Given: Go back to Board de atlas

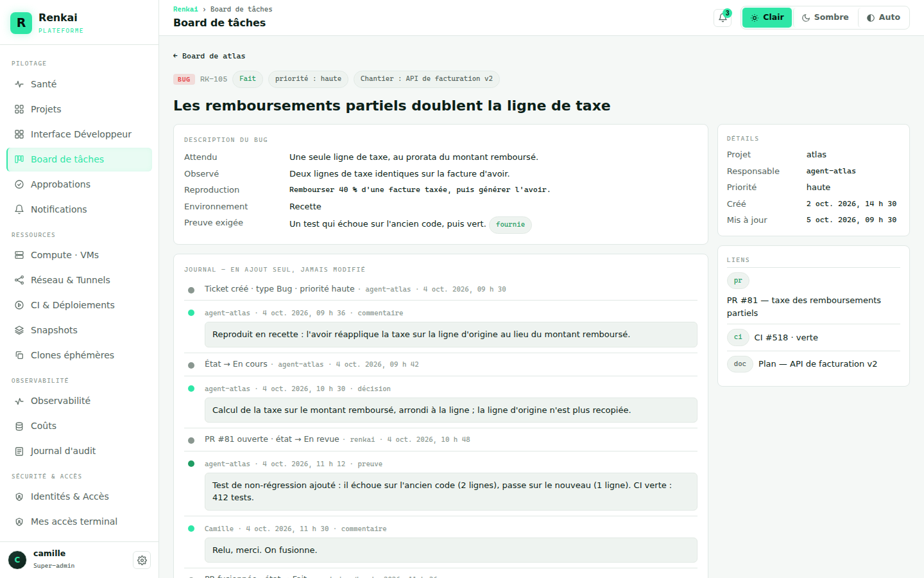Looking at the screenshot, I should coord(209,56).
